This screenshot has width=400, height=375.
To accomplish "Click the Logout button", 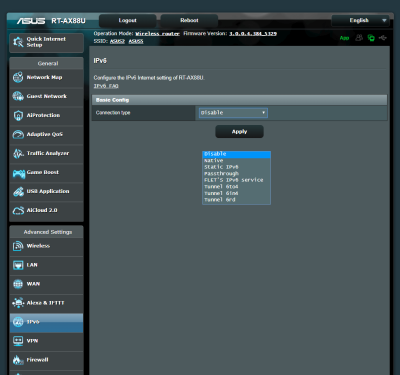I will [127, 21].
